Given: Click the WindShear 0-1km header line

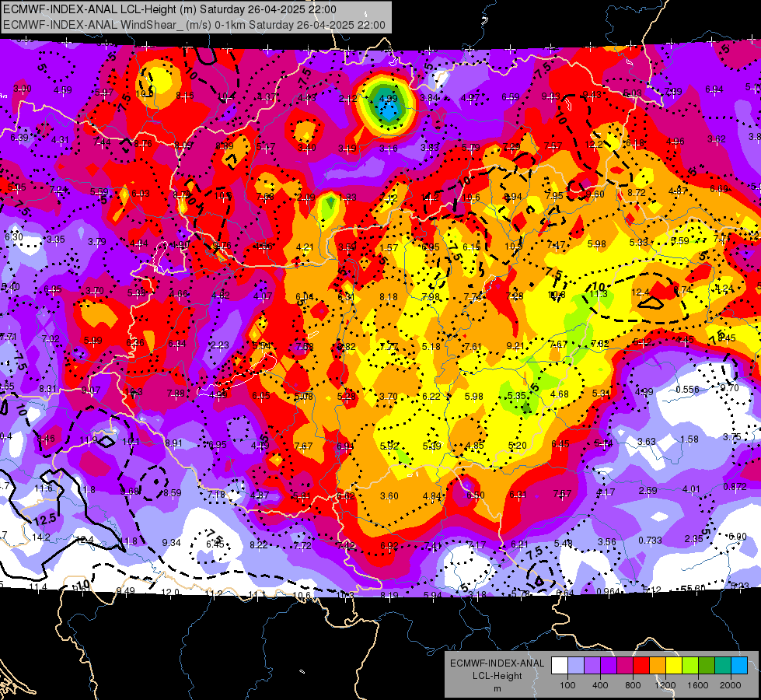Looking at the screenshot, I should tap(194, 25).
